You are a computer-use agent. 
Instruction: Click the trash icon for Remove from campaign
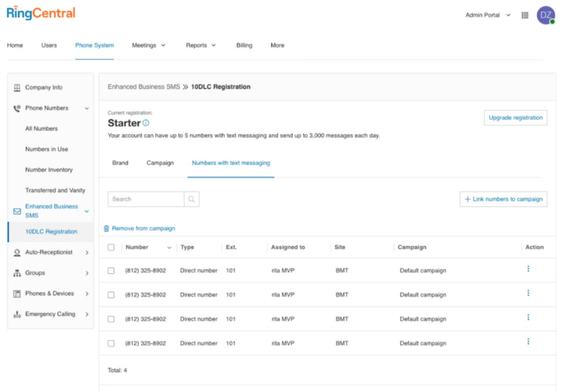(x=106, y=229)
